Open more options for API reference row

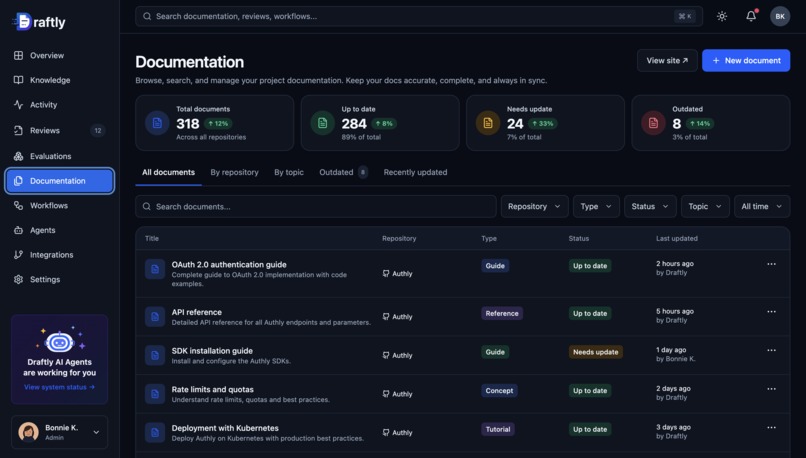click(771, 312)
